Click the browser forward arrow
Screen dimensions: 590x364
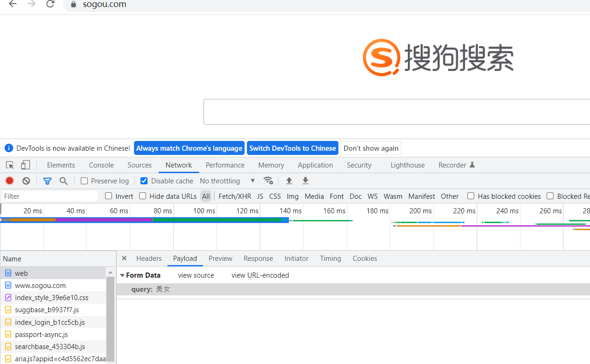(31, 4)
